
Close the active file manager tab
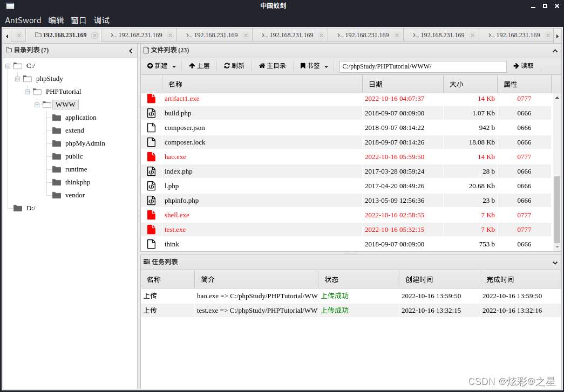(x=94, y=35)
